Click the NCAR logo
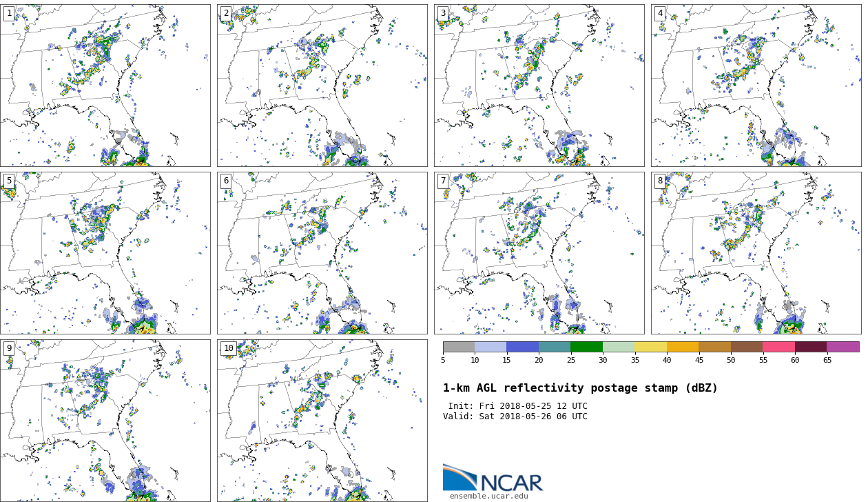This screenshot has height=502, width=868. tap(493, 479)
